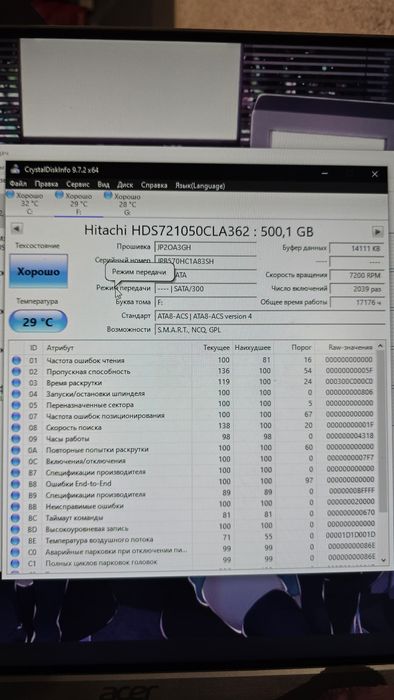
Task: Click status icon for attribute B8
Action: [16, 484]
